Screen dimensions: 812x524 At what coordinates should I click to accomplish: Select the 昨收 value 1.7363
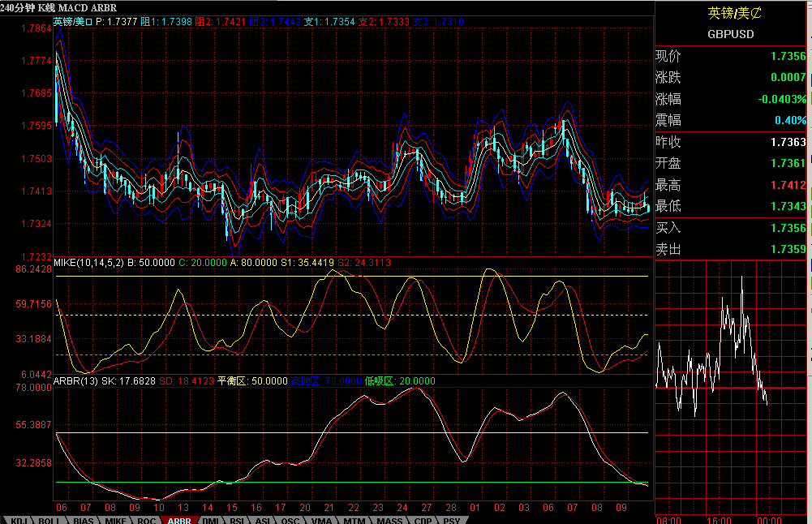pos(788,142)
